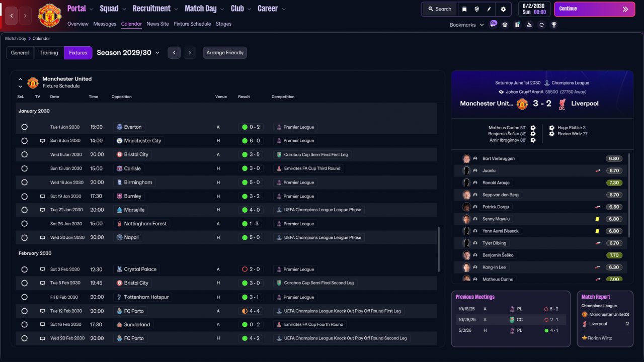Image resolution: width=644 pixels, height=362 pixels.
Task: Open the 10/18/25 previous meeting row
Action: point(511,309)
